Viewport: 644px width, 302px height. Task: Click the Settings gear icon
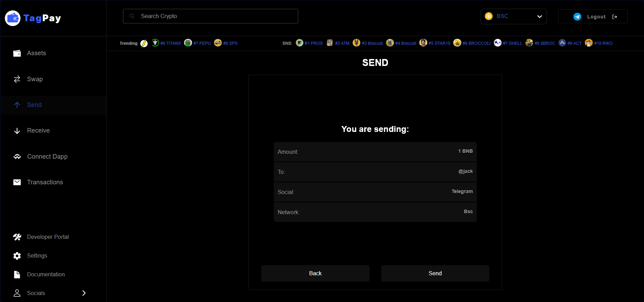click(x=17, y=256)
